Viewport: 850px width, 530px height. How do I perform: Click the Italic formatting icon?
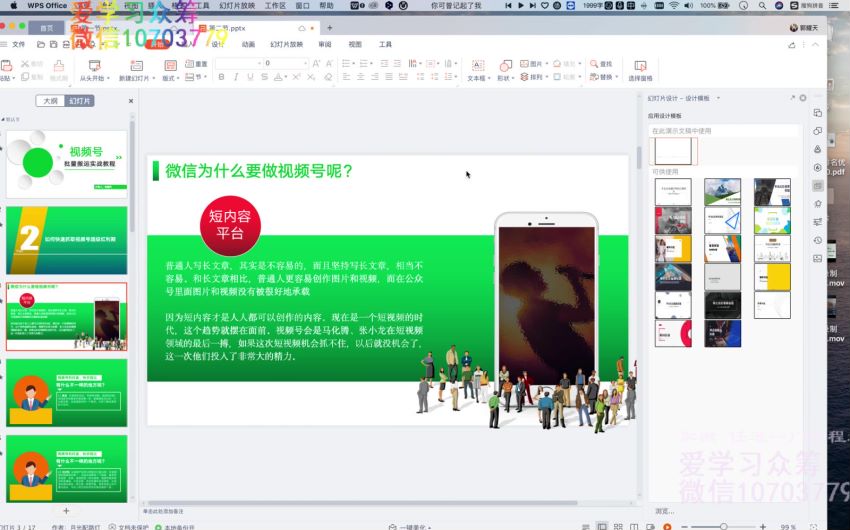(236, 77)
